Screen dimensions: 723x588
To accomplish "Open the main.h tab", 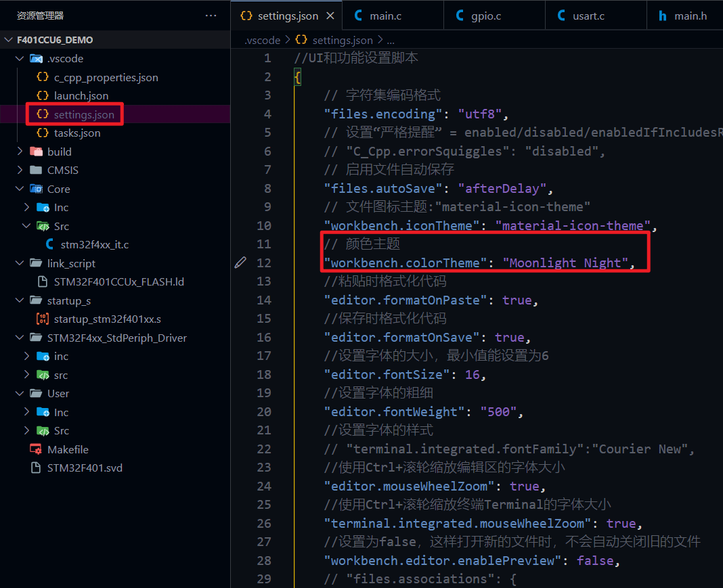I will tap(691, 15).
